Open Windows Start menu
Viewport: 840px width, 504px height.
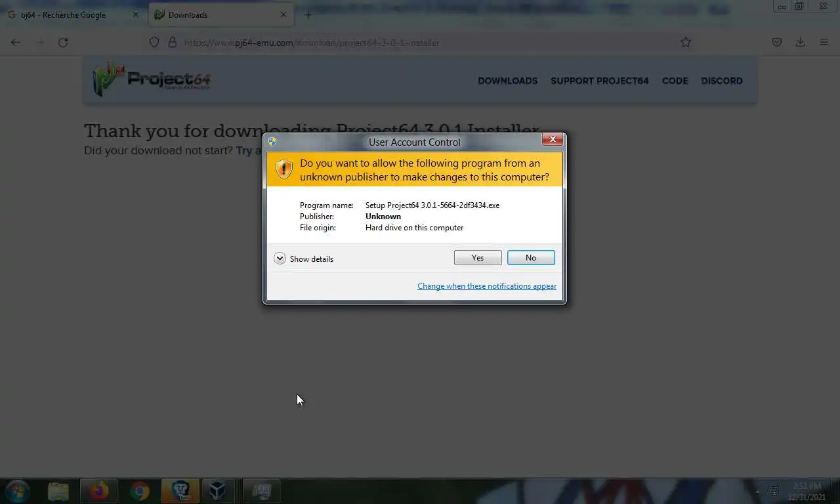(18, 491)
